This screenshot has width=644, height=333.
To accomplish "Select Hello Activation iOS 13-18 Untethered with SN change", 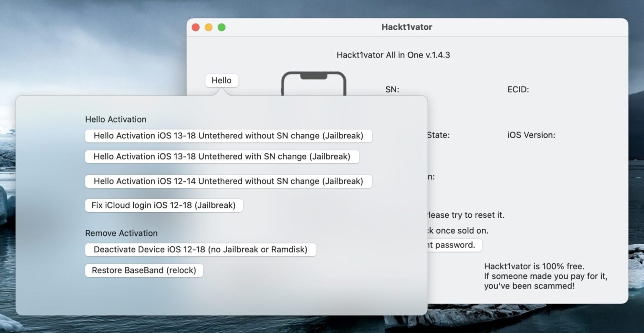I will (x=223, y=156).
